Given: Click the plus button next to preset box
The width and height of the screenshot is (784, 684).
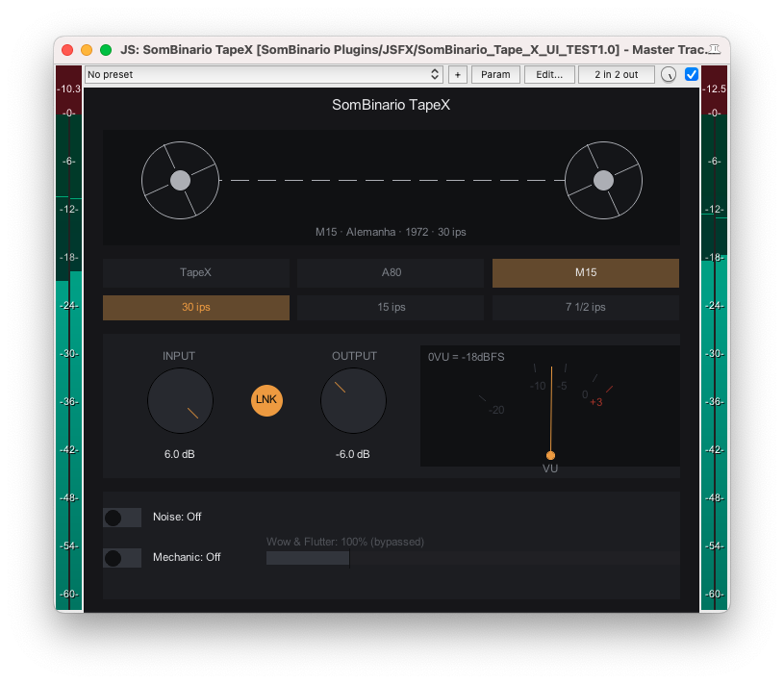Looking at the screenshot, I should coord(458,74).
